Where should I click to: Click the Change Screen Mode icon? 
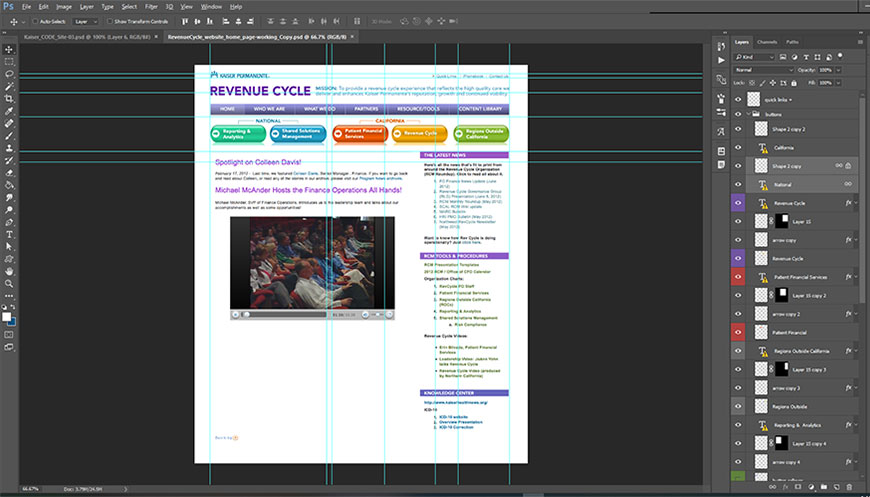tap(9, 347)
